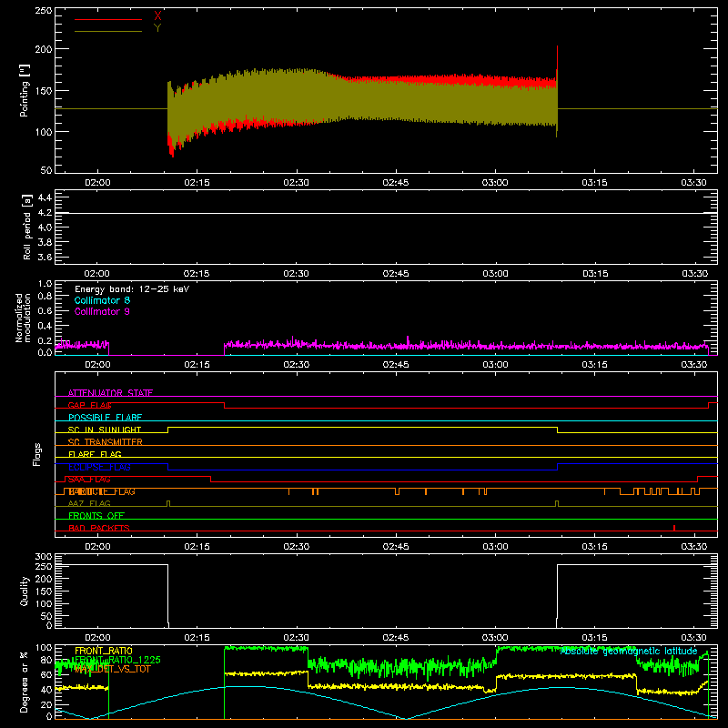The image size is (728, 728).
Task: Click the olive Y legend label
Action: (x=157, y=28)
